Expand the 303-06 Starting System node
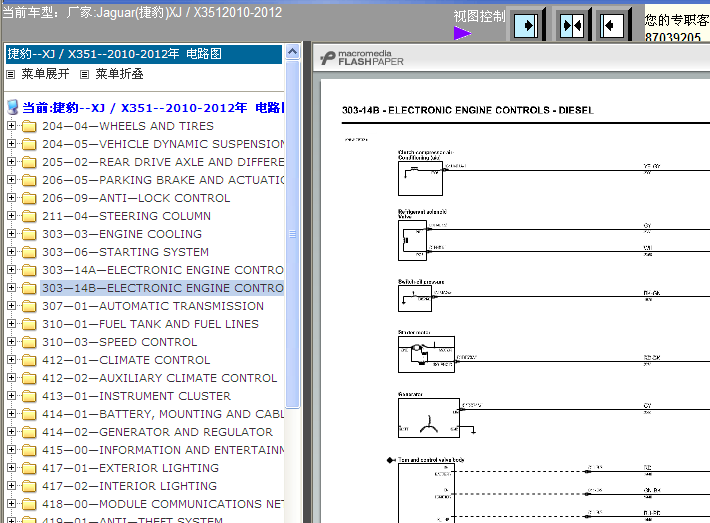 coord(12,252)
